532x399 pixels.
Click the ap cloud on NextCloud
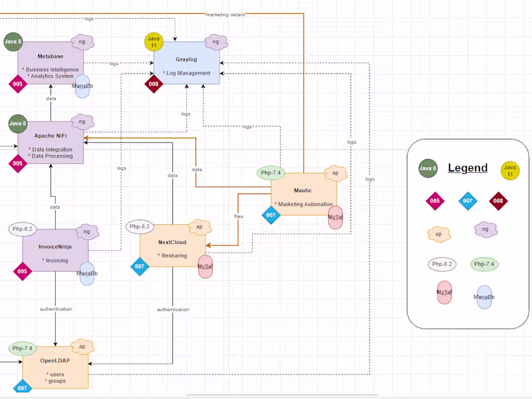point(199,227)
